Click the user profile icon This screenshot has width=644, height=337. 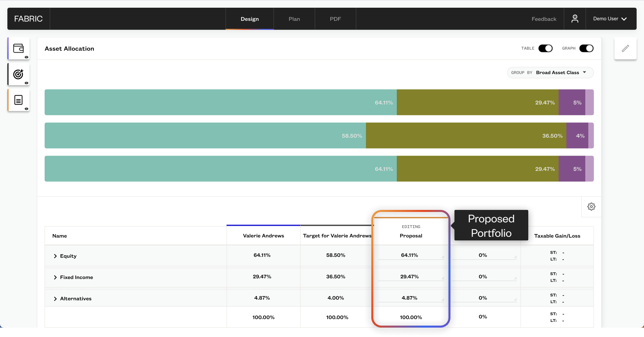tap(575, 19)
